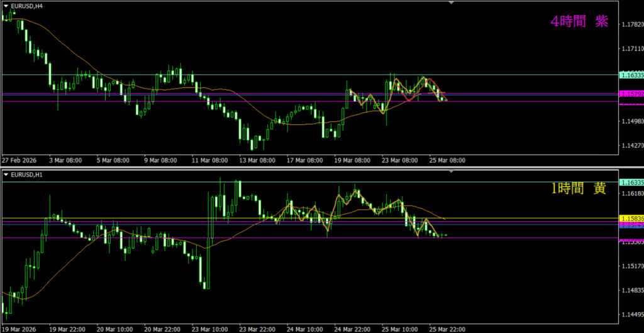The image size is (644, 333).
Task: Click the EURUSD,H1 chart title arrow
Action: [5, 174]
